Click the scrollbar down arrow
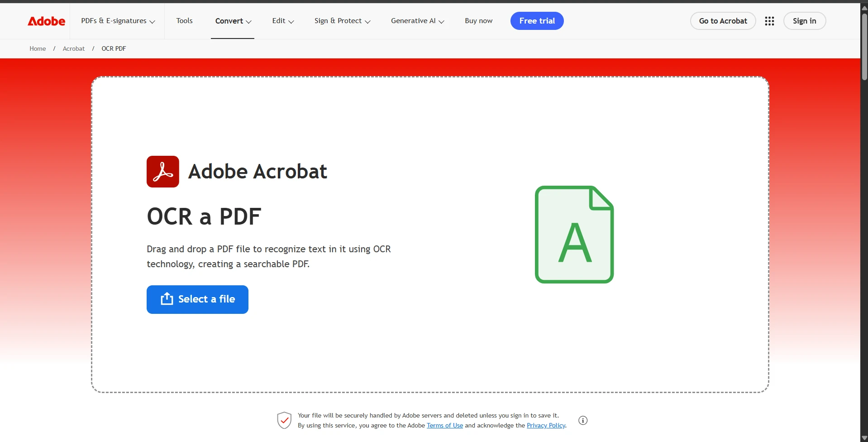Viewport: 868px width, 442px height. pos(864,438)
